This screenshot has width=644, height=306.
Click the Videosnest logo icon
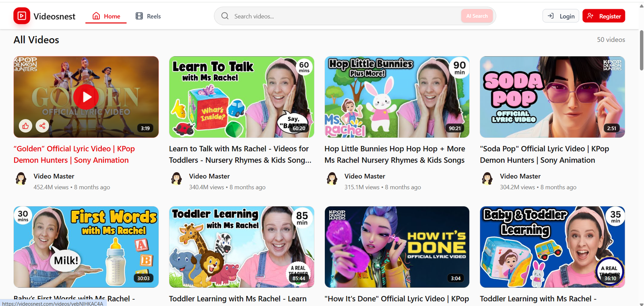pyautogui.click(x=22, y=16)
